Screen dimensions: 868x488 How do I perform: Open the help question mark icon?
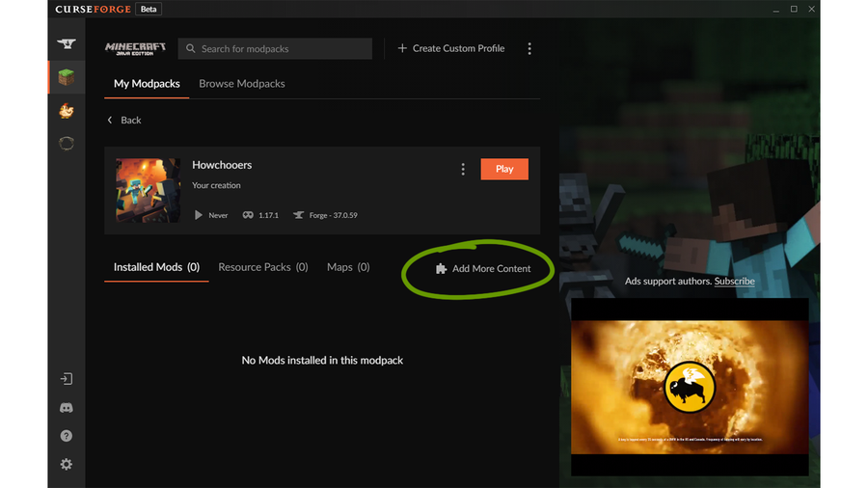[x=67, y=436]
